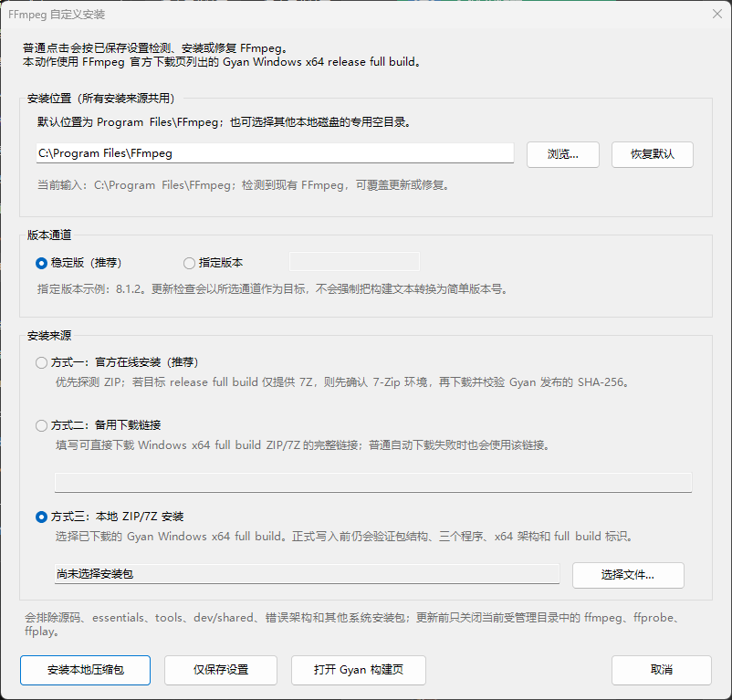732x700 pixels.
Task: Click 打开 Gyan 构建页 button
Action: pyautogui.click(x=359, y=670)
